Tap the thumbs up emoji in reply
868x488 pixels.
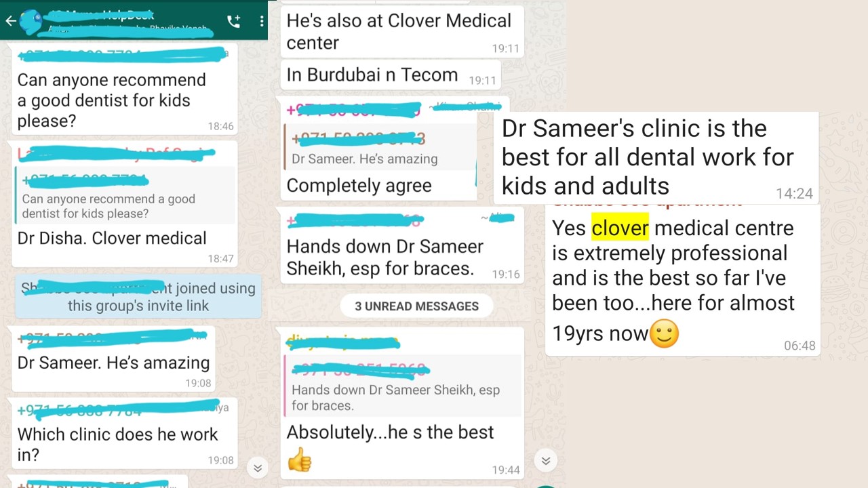(x=299, y=460)
